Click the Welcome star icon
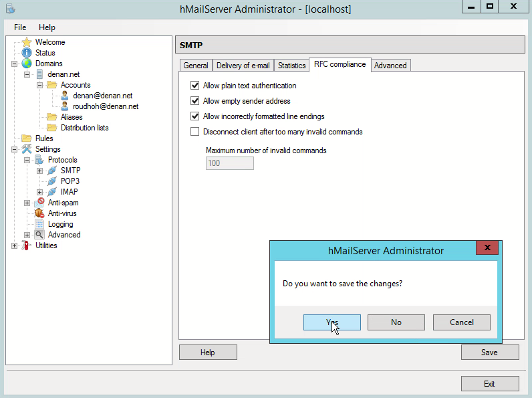 [x=27, y=42]
